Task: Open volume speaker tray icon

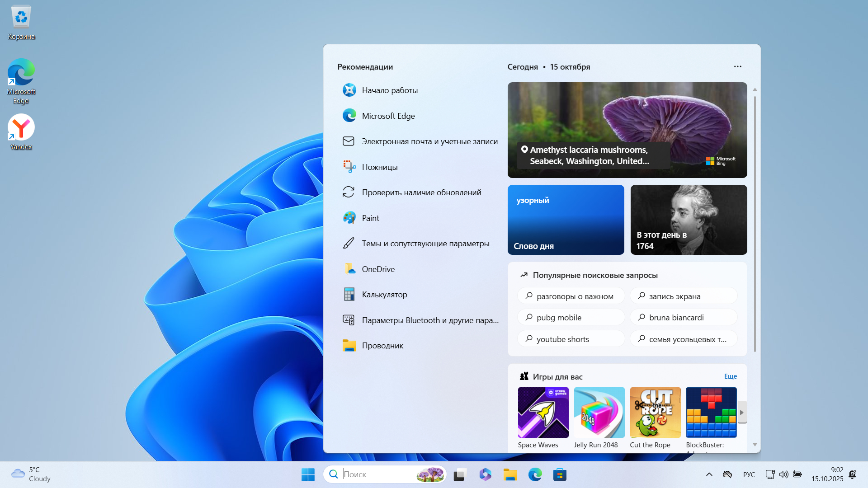Action: click(x=783, y=474)
